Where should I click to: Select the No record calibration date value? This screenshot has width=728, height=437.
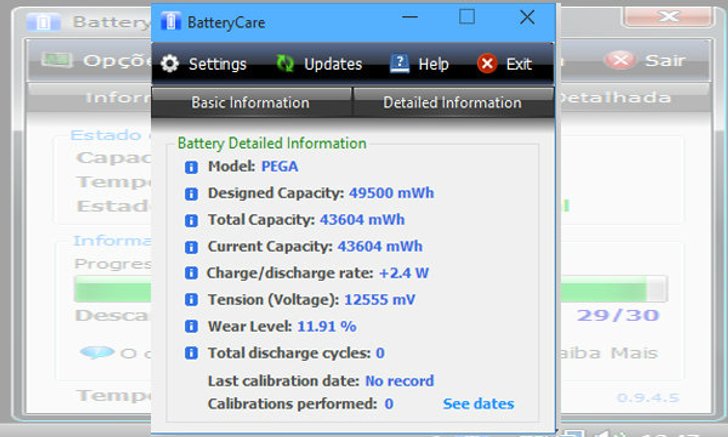click(399, 381)
